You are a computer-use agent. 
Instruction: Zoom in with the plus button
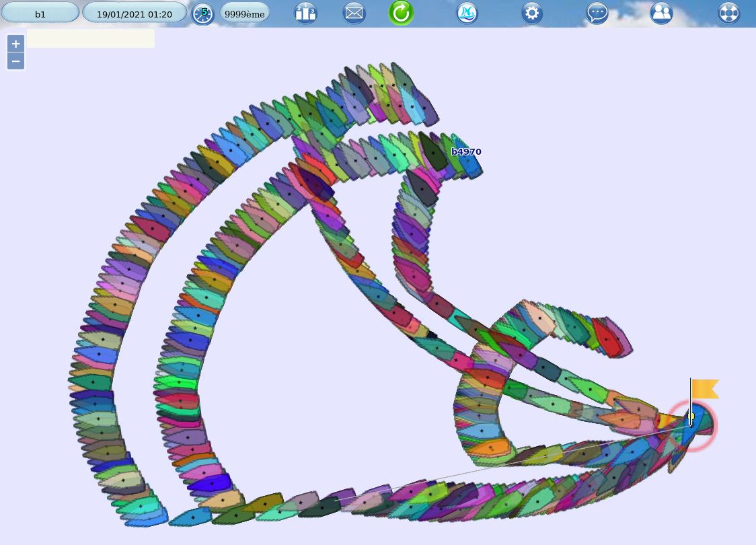[x=16, y=44]
